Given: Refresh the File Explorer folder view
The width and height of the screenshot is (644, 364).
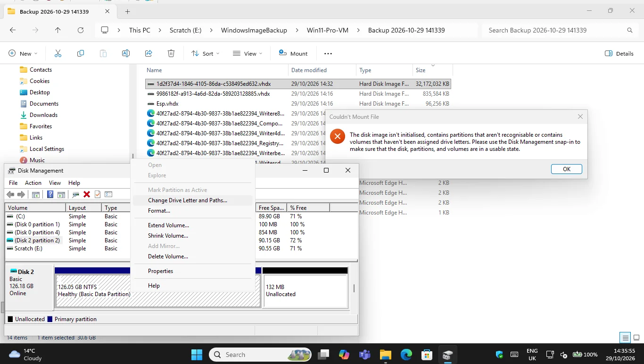Looking at the screenshot, I should click(81, 30).
